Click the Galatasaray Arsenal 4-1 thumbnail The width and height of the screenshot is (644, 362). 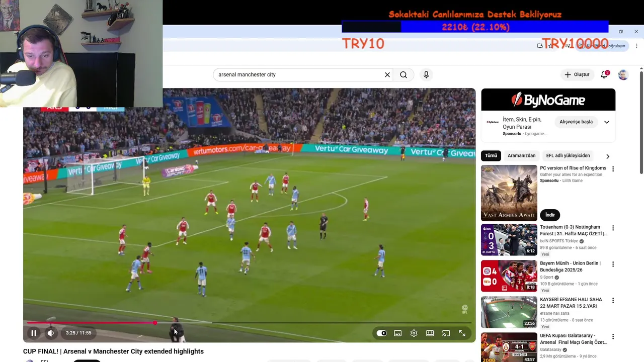coord(509,347)
